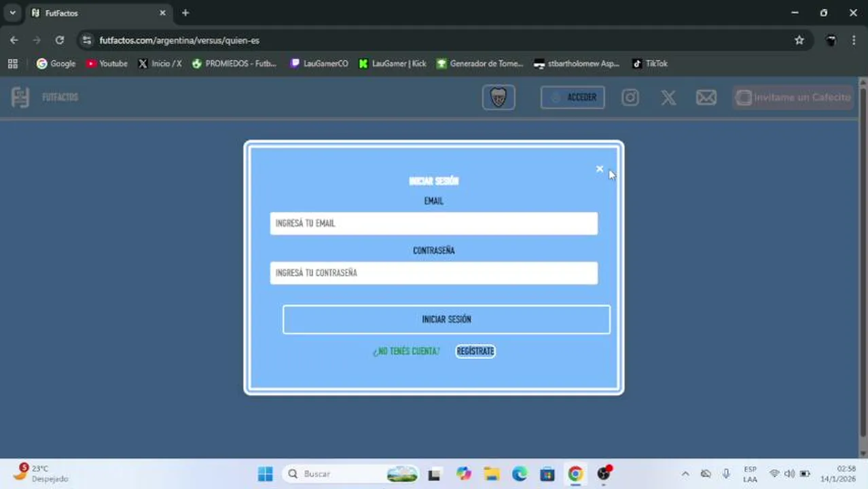Click the taskbar Buscar search box
This screenshot has height=489, width=868.
coord(352,473)
